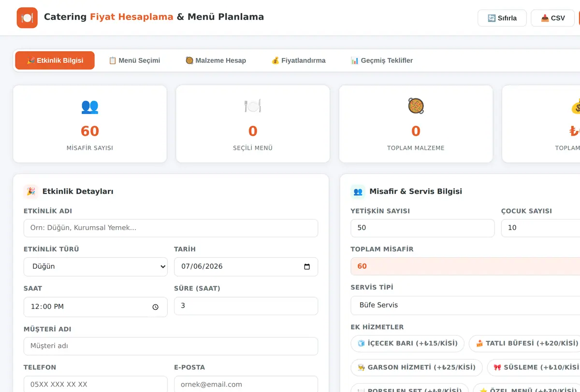This screenshot has height=392, width=580.
Task: Click the Tarih date field
Action: pyautogui.click(x=246, y=267)
